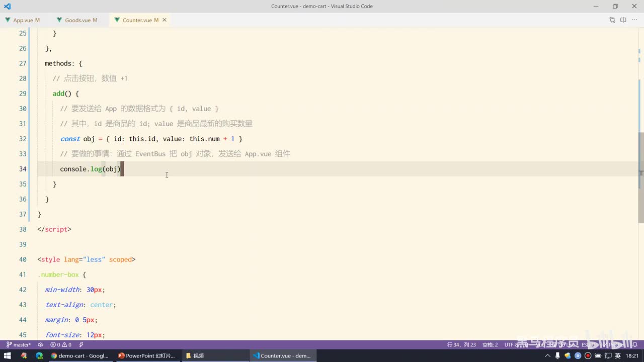Click the red record tray icon
The width and height of the screenshot is (644, 362).
588,355
